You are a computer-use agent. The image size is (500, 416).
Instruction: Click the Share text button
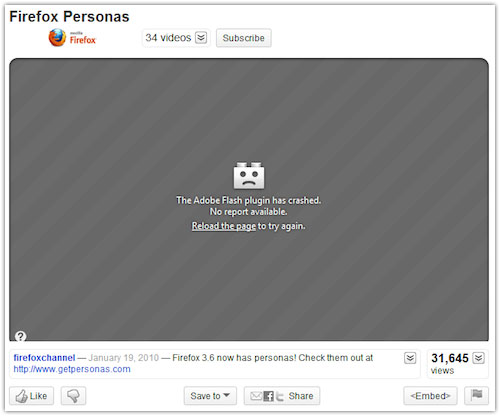point(301,396)
